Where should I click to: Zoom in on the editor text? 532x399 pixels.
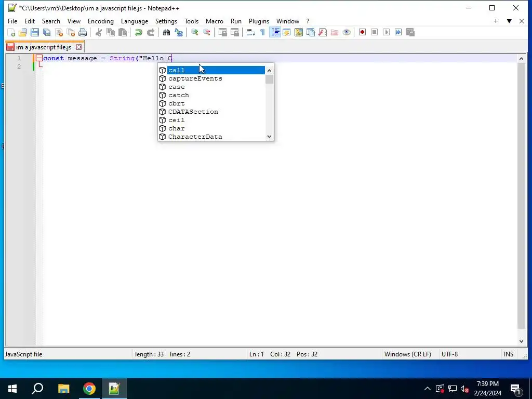pyautogui.click(x=194, y=32)
